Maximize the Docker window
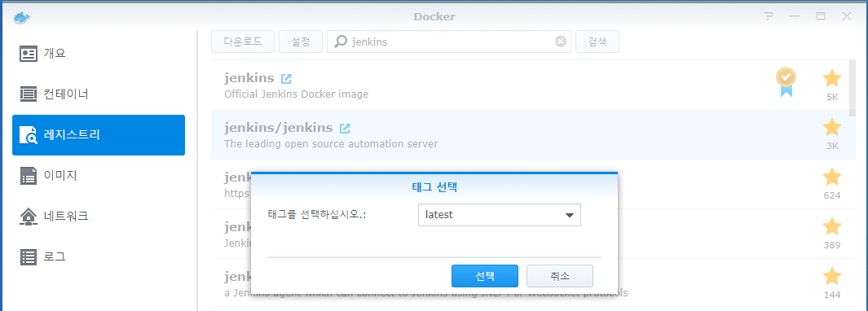868x311 pixels. tap(821, 16)
